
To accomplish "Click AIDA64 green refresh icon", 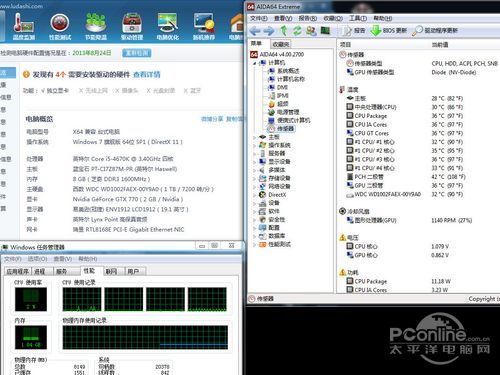I will pyautogui.click(x=297, y=31).
